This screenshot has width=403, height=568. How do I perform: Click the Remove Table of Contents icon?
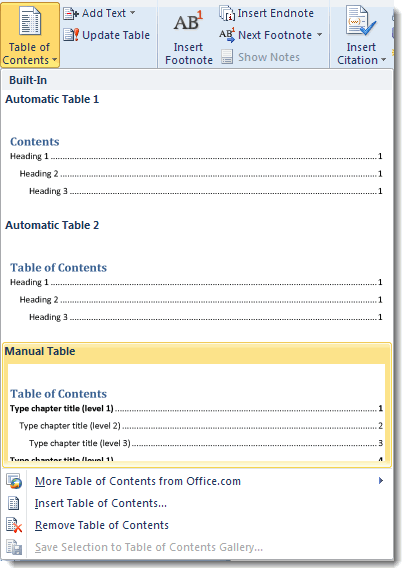pos(14,525)
